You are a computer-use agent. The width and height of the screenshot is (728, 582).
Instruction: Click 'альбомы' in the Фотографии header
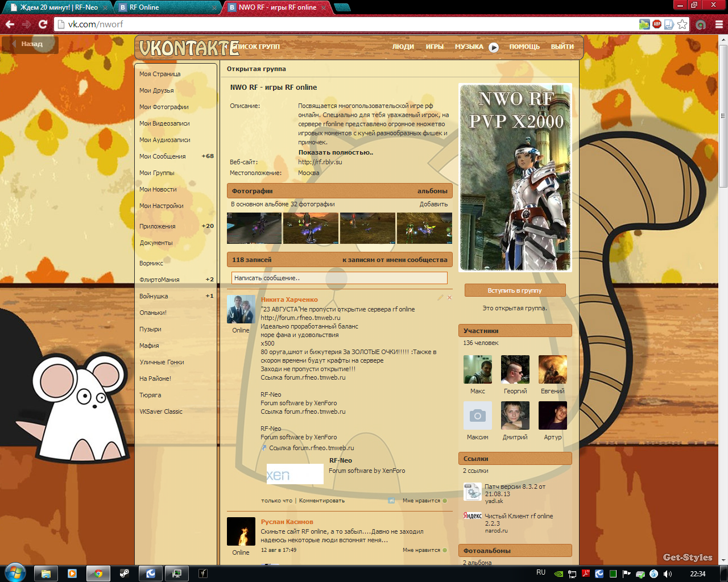[x=432, y=191]
